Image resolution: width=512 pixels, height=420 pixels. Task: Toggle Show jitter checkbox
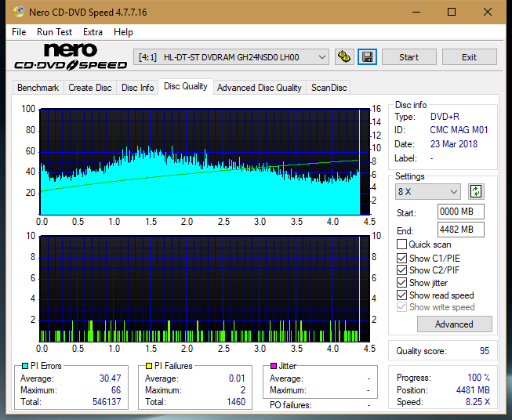401,283
